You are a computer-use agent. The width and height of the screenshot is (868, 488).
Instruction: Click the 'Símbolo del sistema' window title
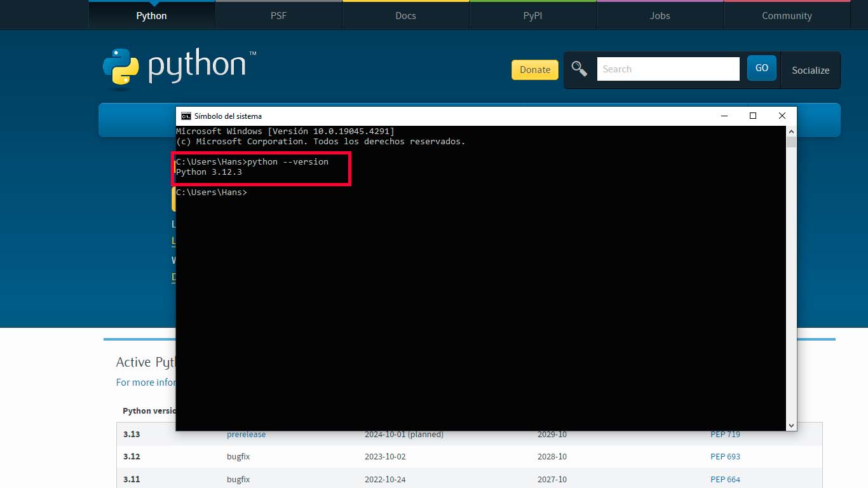tap(227, 116)
